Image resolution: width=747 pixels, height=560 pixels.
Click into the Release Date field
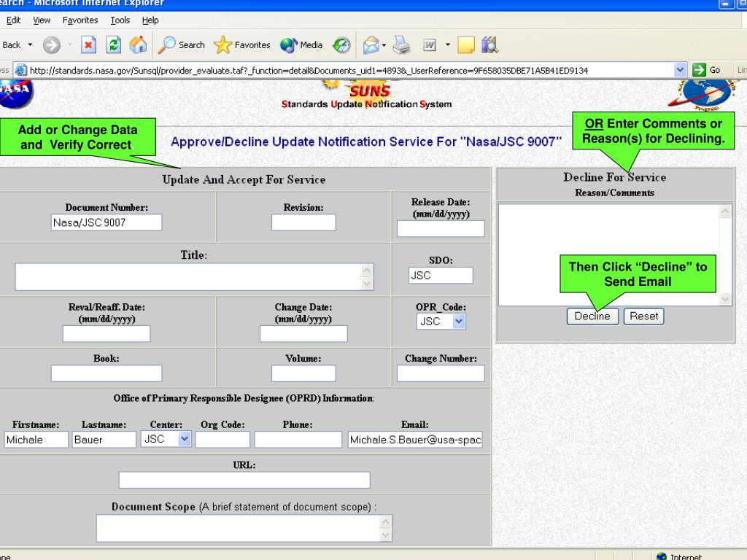(x=441, y=228)
